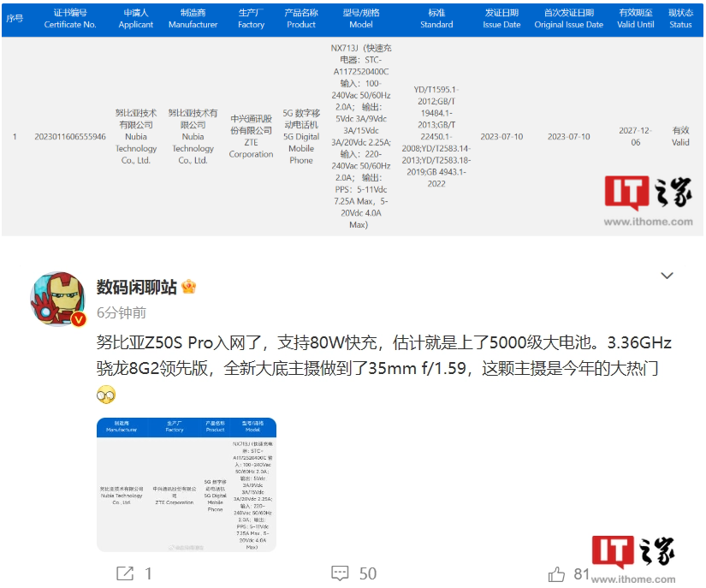Click the NX713J model specification cell
The height and width of the screenshot is (588, 706).
361,136
